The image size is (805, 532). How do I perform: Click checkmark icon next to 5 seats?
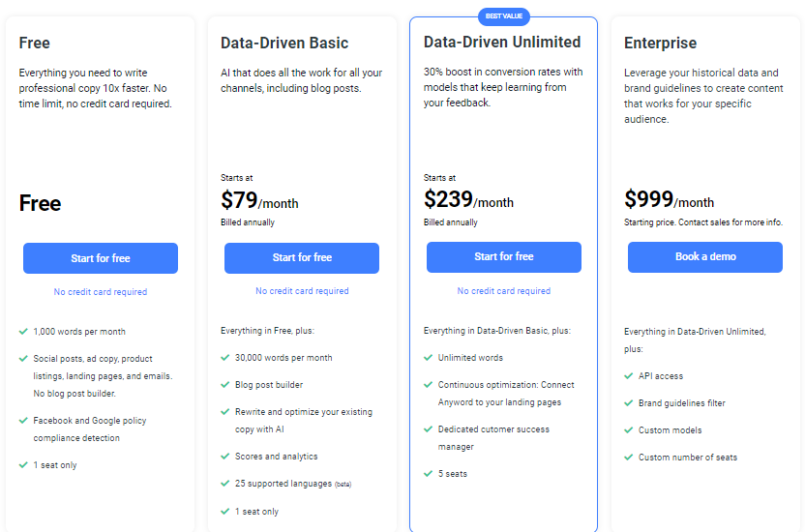point(428,474)
